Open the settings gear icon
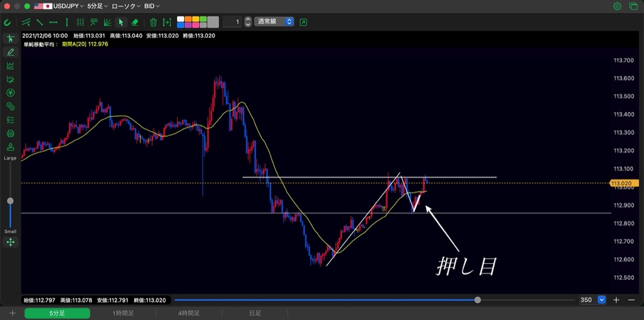 [x=617, y=6]
